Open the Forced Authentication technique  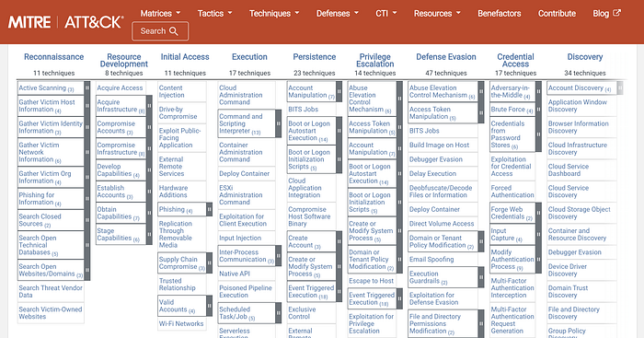click(x=512, y=192)
